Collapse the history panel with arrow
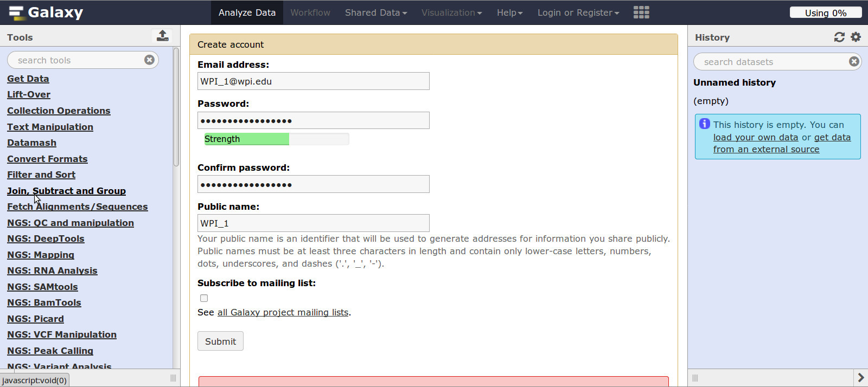The image size is (868, 387). (x=860, y=377)
